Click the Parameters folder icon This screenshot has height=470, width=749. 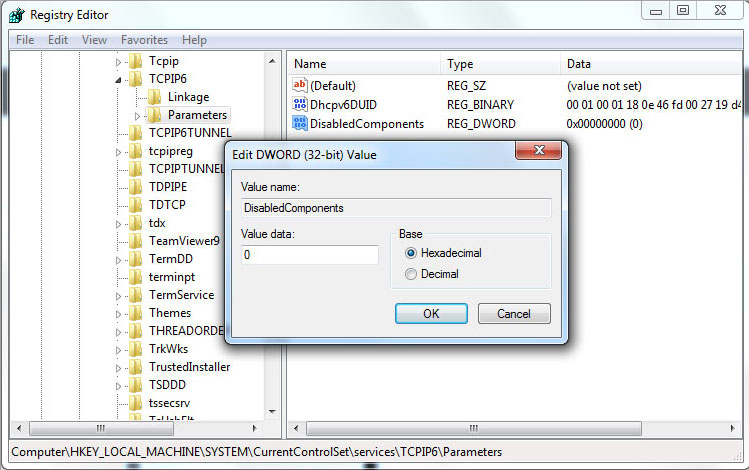[155, 115]
